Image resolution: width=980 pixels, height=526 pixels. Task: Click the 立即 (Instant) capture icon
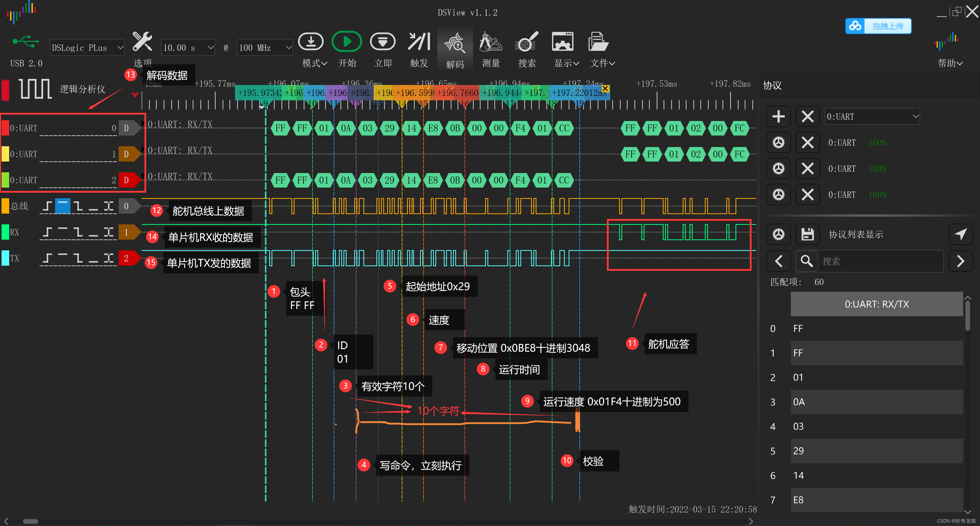(x=383, y=42)
